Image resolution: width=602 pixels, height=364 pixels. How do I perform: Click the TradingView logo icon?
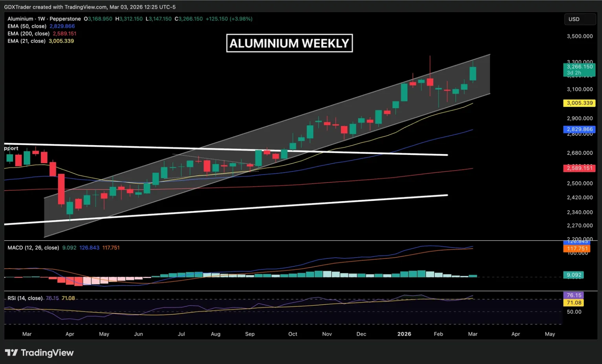tap(11, 353)
